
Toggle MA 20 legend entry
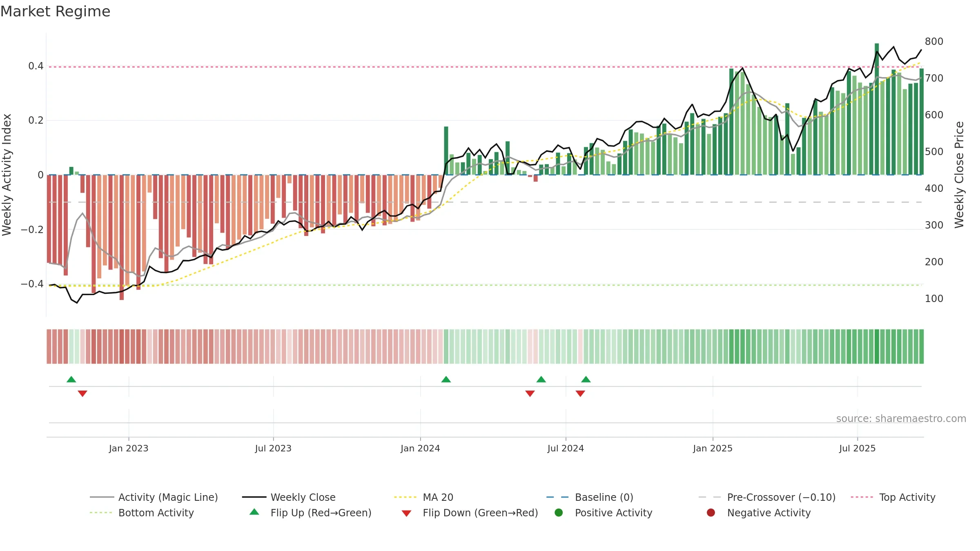pos(423,497)
